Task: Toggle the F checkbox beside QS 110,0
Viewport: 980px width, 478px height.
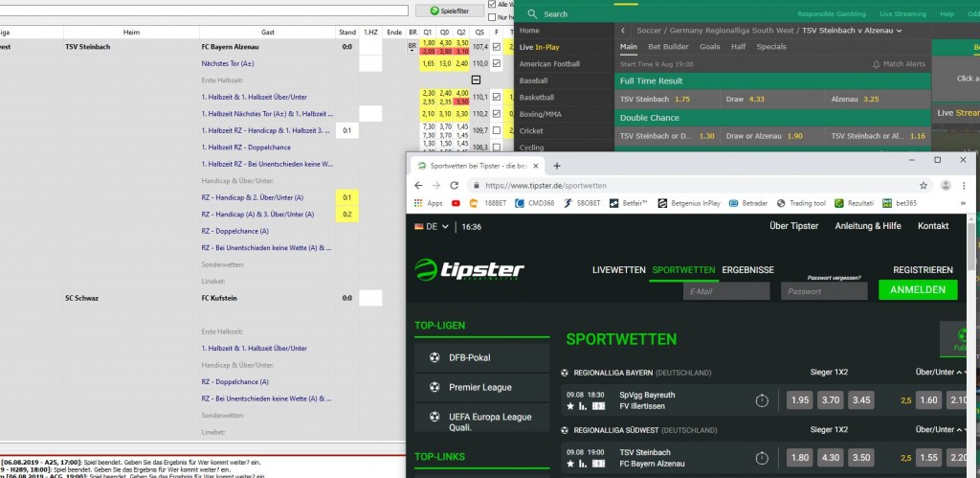Action: pyautogui.click(x=497, y=64)
